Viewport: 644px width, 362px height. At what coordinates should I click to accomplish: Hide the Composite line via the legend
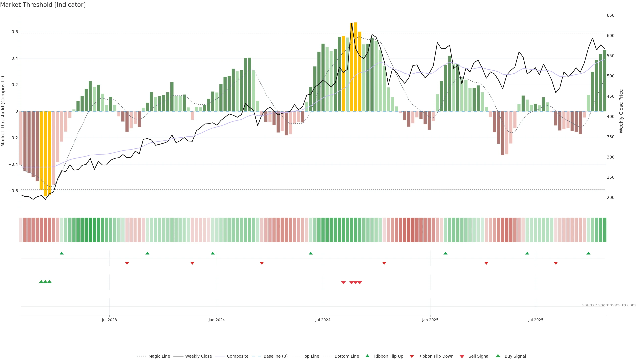click(x=237, y=356)
